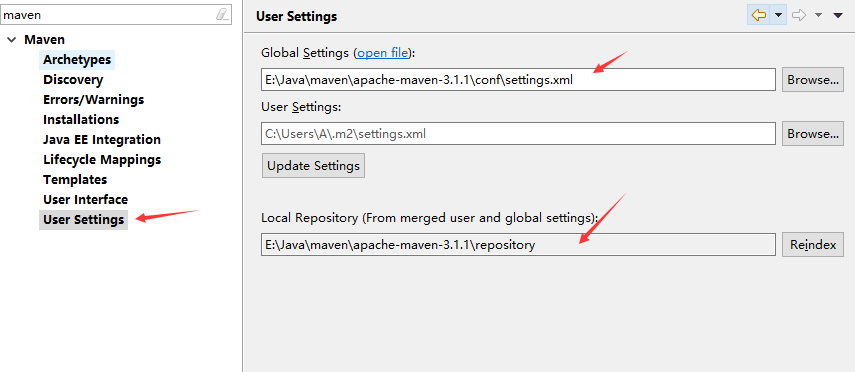Click the Global Settings path field
Screen dimensions: 855x372
(x=518, y=80)
